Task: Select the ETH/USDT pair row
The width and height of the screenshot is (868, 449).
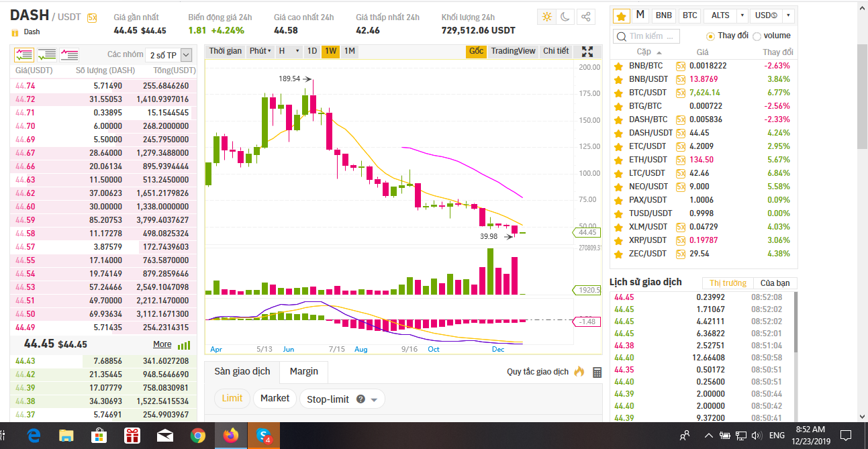Action: coord(704,160)
